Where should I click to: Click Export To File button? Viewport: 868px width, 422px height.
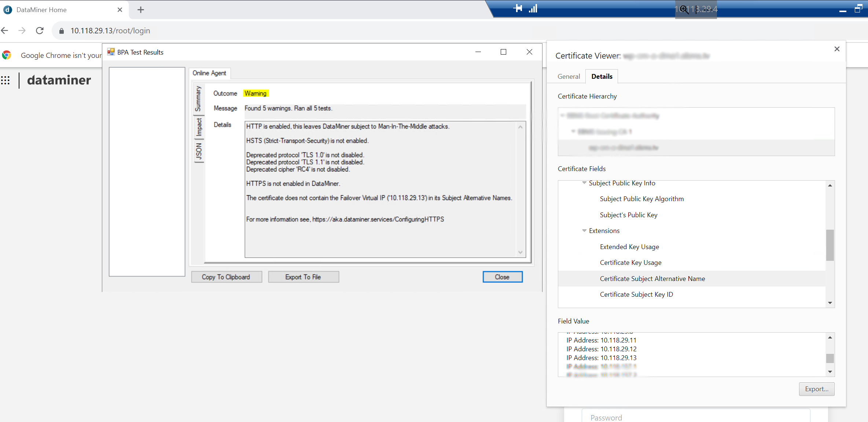(303, 277)
